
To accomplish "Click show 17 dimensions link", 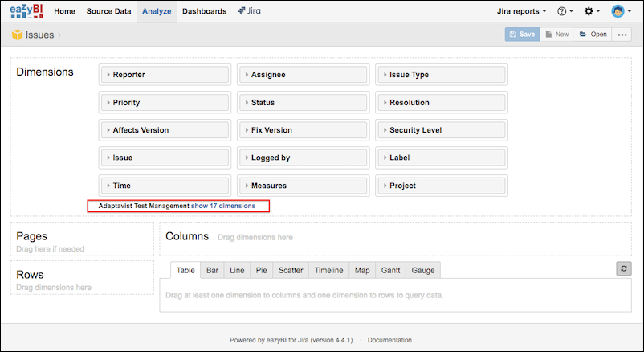I will [x=223, y=207].
